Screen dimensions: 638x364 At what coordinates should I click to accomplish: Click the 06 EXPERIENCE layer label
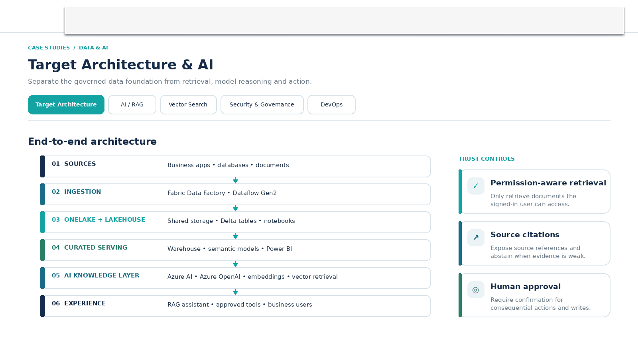[79, 303]
